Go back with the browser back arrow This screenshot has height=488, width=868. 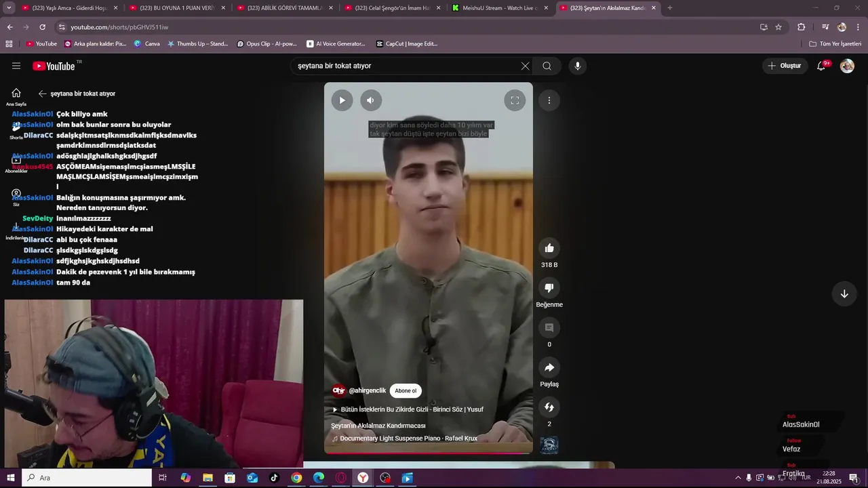9,27
